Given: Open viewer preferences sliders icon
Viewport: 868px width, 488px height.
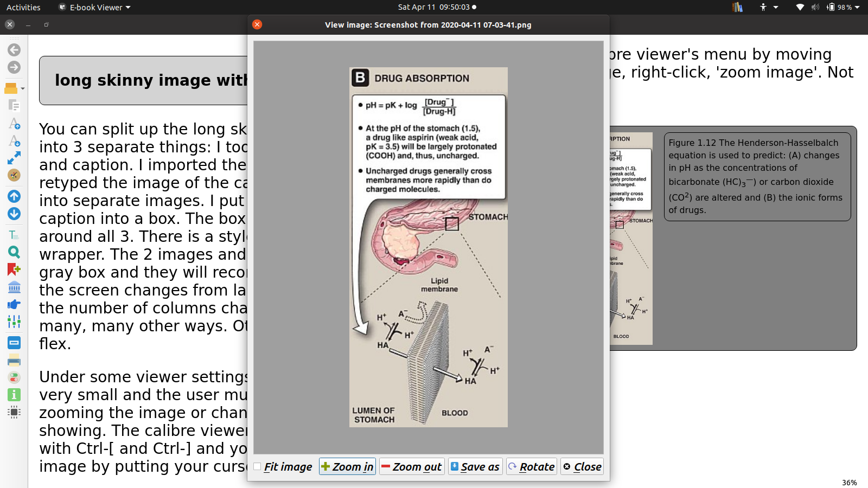Looking at the screenshot, I should point(14,322).
